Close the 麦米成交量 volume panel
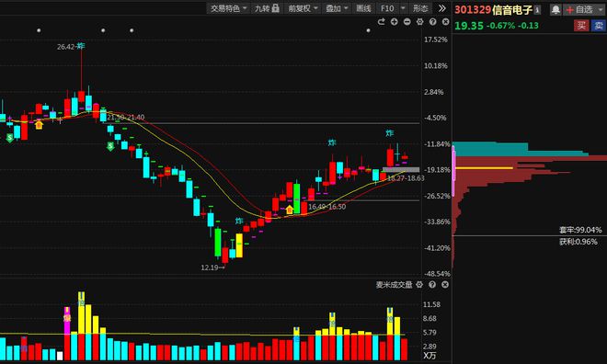The width and height of the screenshot is (607, 364). pyautogui.click(x=445, y=285)
